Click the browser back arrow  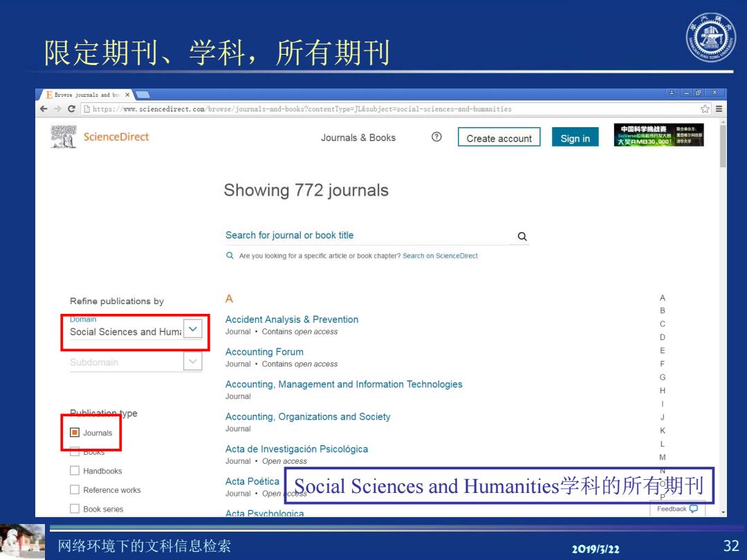pos(44,109)
